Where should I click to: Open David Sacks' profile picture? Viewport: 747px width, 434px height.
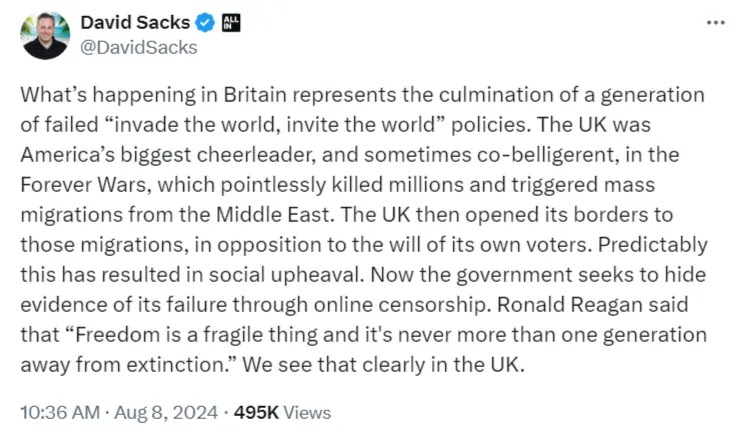click(x=45, y=36)
